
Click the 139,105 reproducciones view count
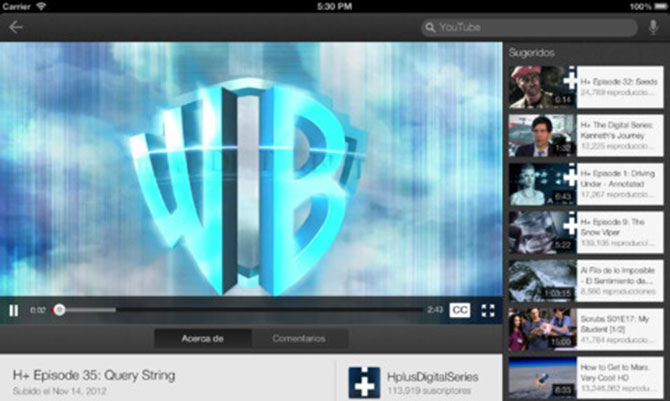click(x=617, y=243)
